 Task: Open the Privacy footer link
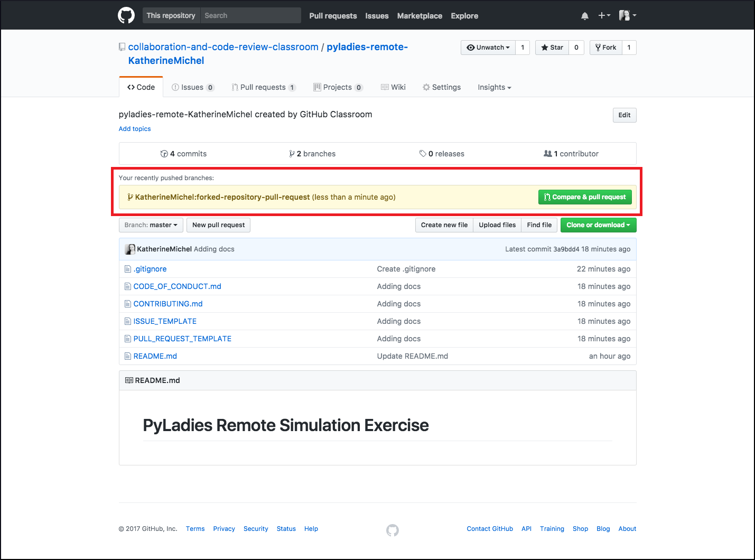tap(224, 529)
